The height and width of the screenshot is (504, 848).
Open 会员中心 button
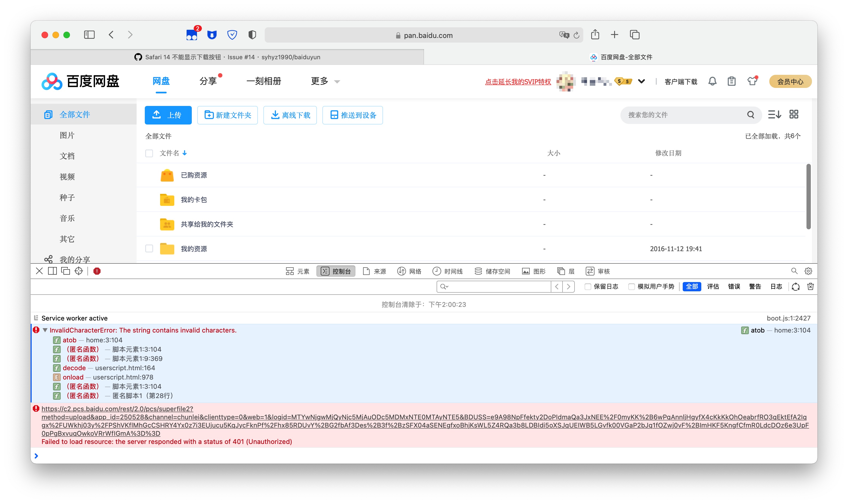click(x=790, y=82)
